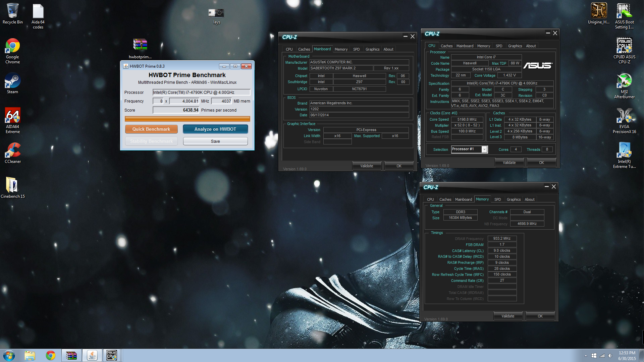Select the CPU tab in Mainboard CPU-Z window
This screenshot has width=644, height=362.
(x=289, y=49)
